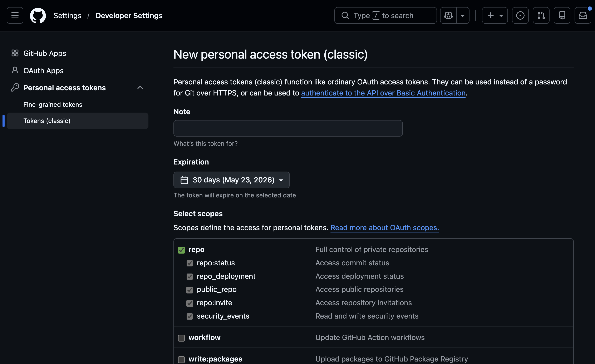This screenshot has width=595, height=364.
Task: Open the Expiration 30 days dropdown
Action: click(231, 180)
